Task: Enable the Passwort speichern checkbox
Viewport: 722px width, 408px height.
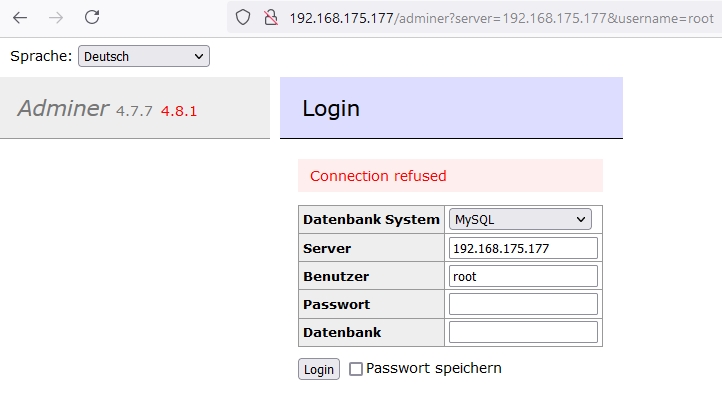Action: (356, 369)
